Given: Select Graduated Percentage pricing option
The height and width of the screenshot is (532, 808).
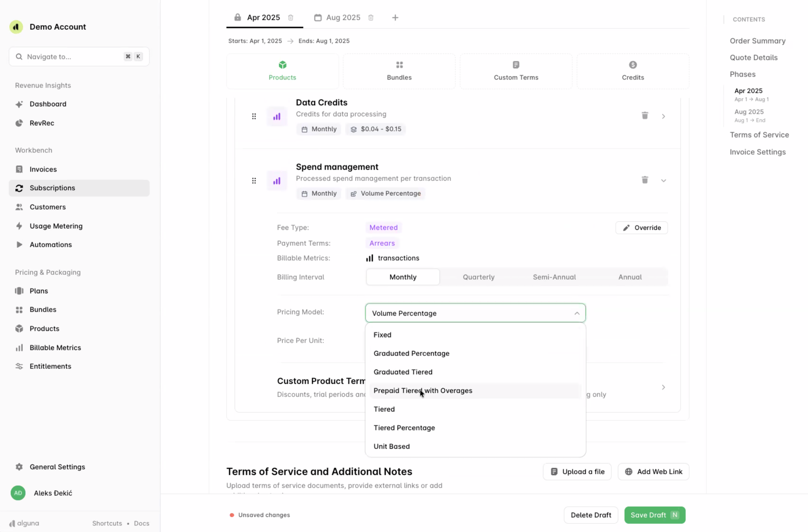Looking at the screenshot, I should click(x=411, y=353).
